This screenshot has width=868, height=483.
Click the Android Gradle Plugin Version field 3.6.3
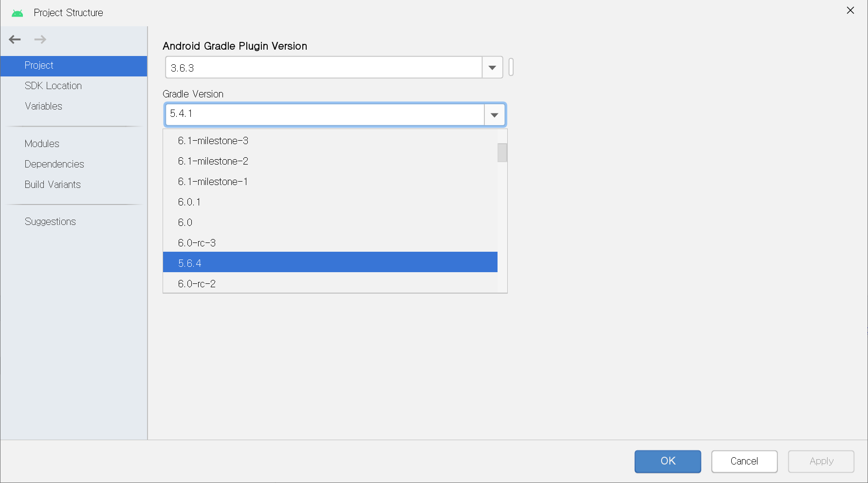point(324,68)
